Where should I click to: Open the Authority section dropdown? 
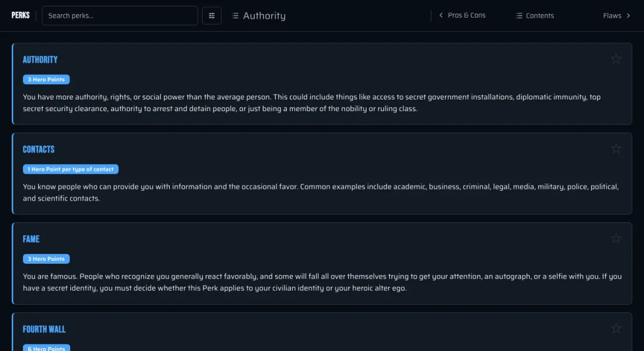tap(258, 16)
